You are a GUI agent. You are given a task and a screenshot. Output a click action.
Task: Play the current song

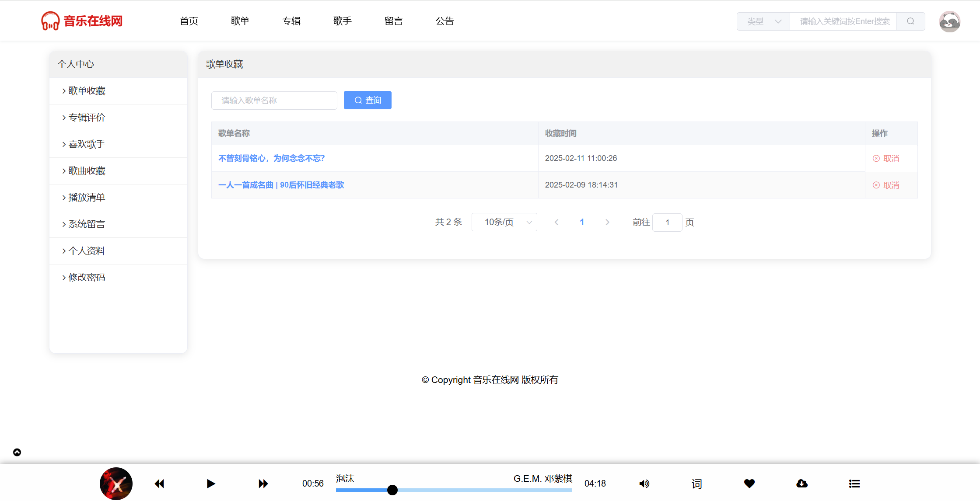(x=211, y=484)
